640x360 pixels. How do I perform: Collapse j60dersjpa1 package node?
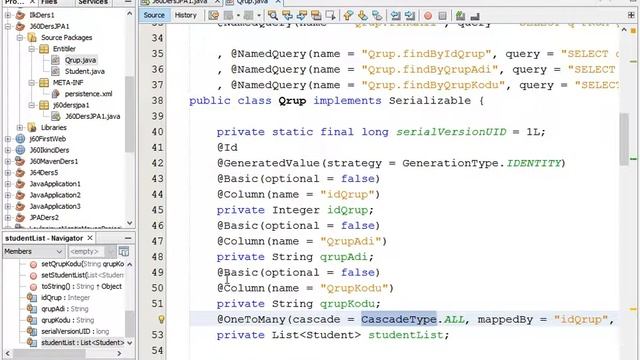coord(31,105)
